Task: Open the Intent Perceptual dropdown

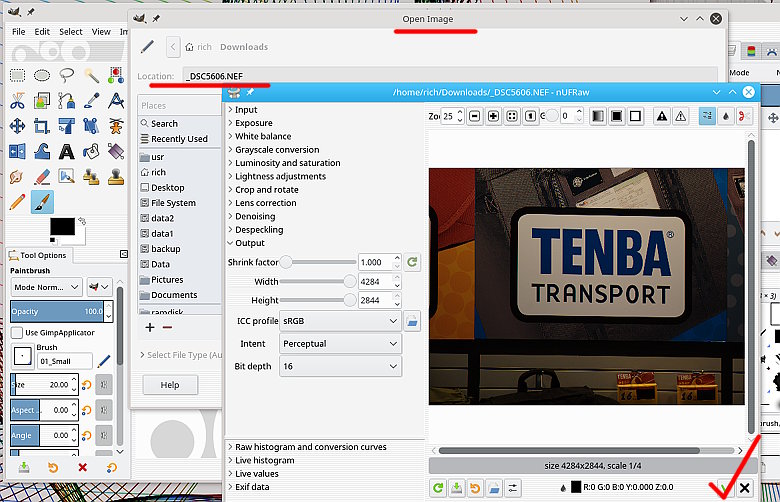Action: (340, 344)
